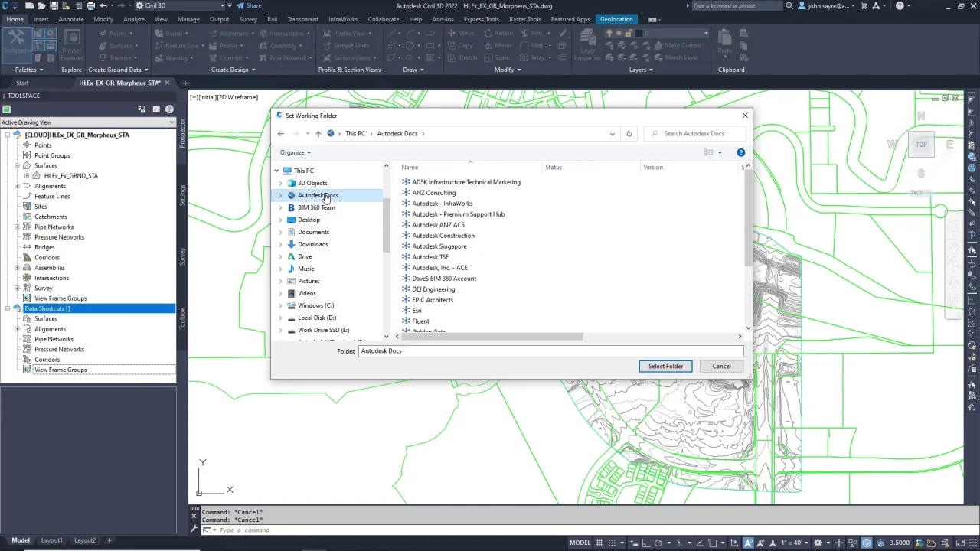Image resolution: width=980 pixels, height=551 pixels.
Task: Click the Select Folder button
Action: [x=665, y=366]
